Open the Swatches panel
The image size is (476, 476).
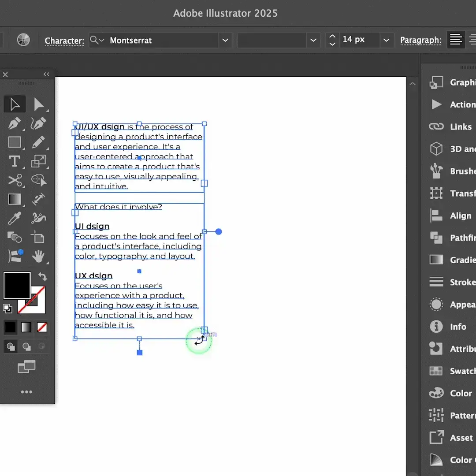[x=436, y=371]
